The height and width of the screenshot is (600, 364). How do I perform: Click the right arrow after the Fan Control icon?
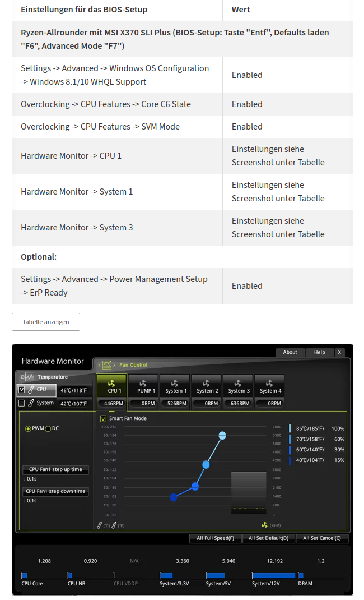(114, 365)
